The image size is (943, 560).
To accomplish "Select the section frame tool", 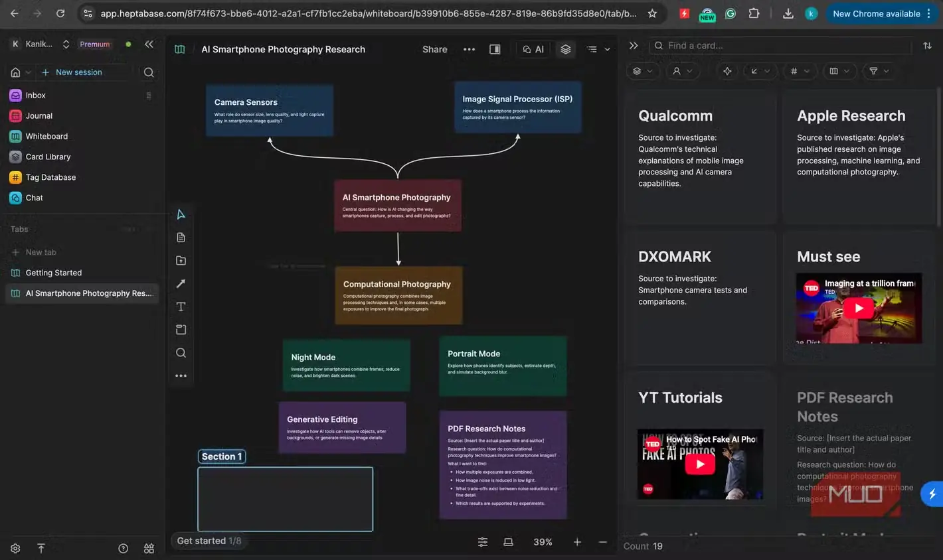I will point(181,330).
